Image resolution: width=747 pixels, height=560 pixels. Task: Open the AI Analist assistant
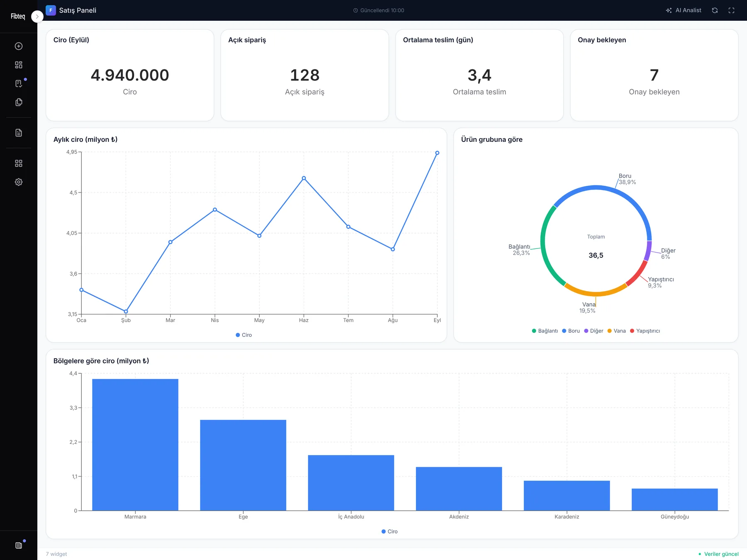click(x=684, y=10)
